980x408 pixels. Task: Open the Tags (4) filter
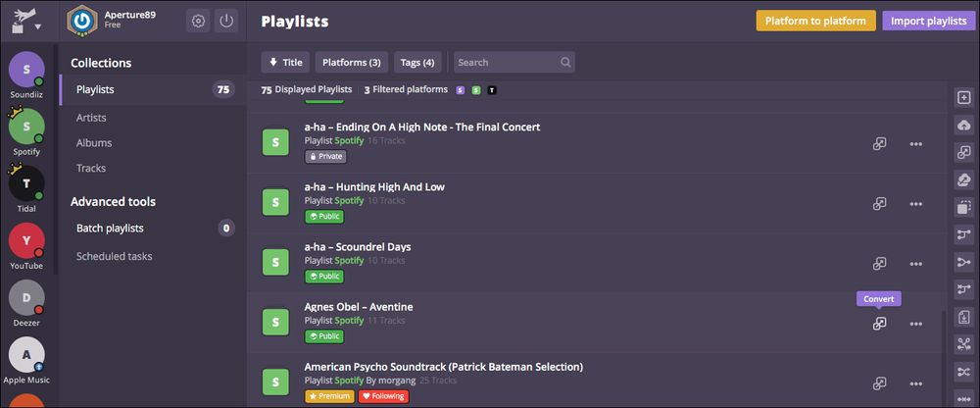(x=417, y=62)
